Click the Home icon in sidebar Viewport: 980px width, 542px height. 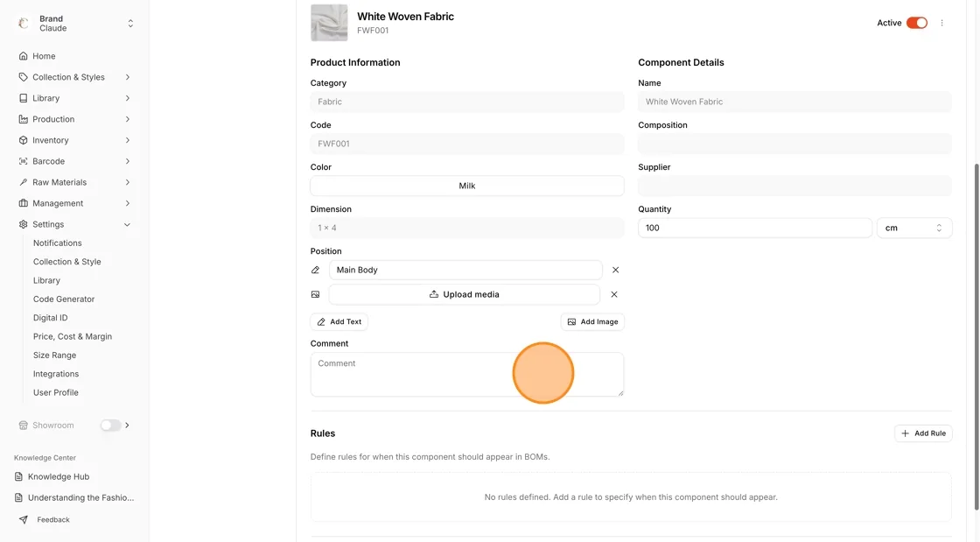click(23, 56)
